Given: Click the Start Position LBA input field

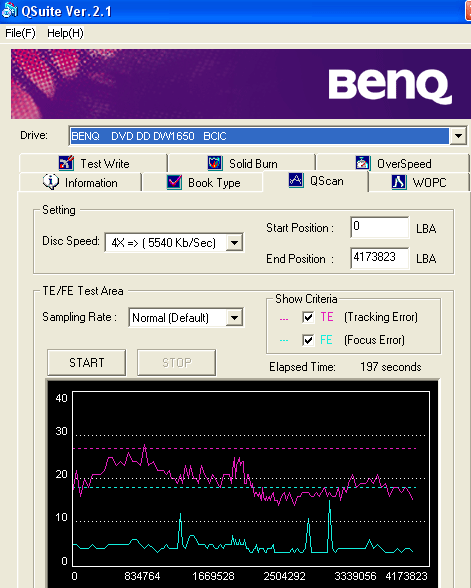Looking at the screenshot, I should (380, 227).
